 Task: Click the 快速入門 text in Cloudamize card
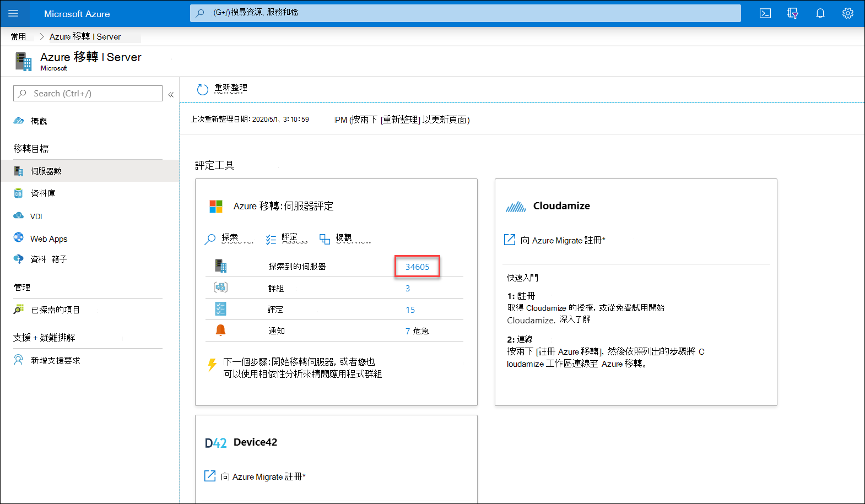[x=523, y=278]
